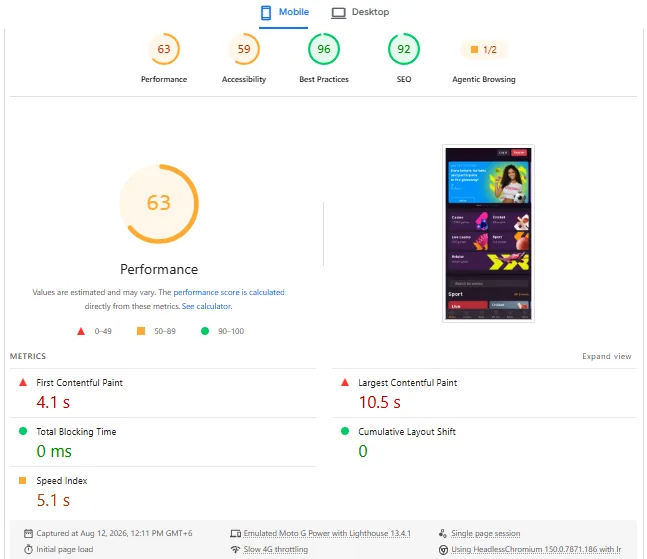The image size is (647, 559).
Task: Click the Cumulative Layout Shift label
Action: pyautogui.click(x=407, y=432)
